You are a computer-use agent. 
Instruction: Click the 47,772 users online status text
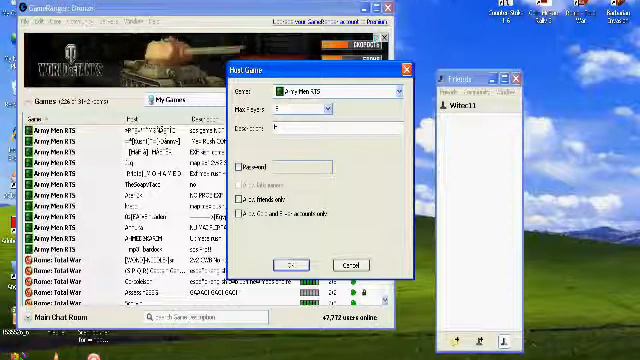pos(350,318)
